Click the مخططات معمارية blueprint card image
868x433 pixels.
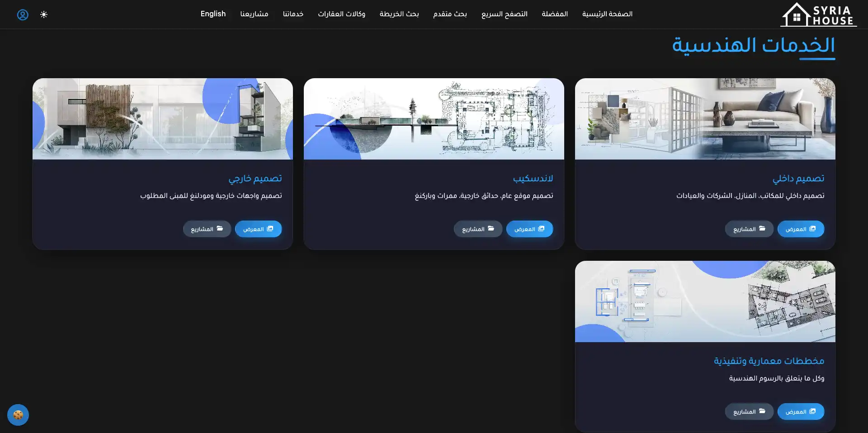pos(705,301)
